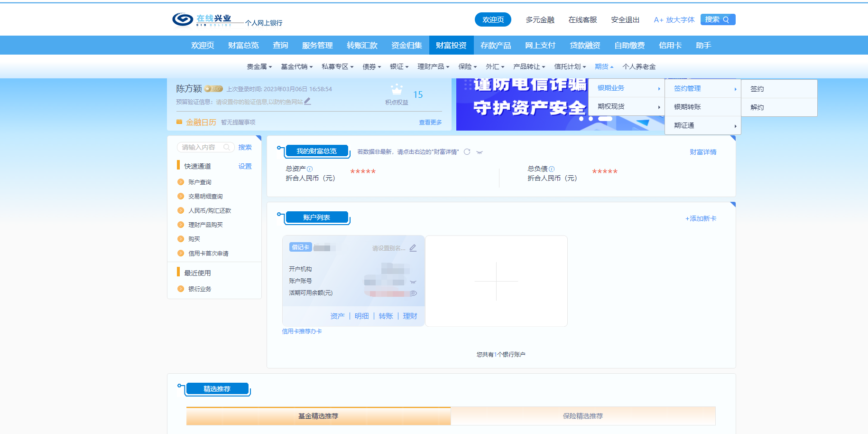Click the 财富详情 link
Viewport: 868px width, 434px height.
pos(702,152)
